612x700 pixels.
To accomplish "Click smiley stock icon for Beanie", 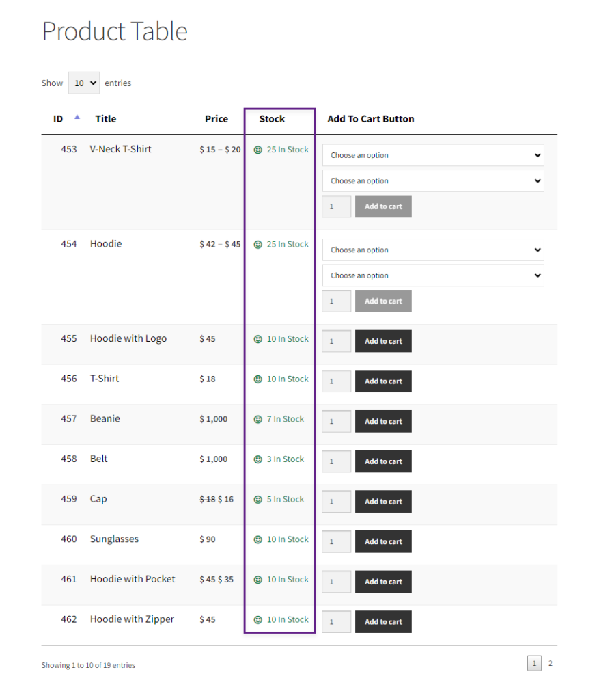I will tap(258, 419).
